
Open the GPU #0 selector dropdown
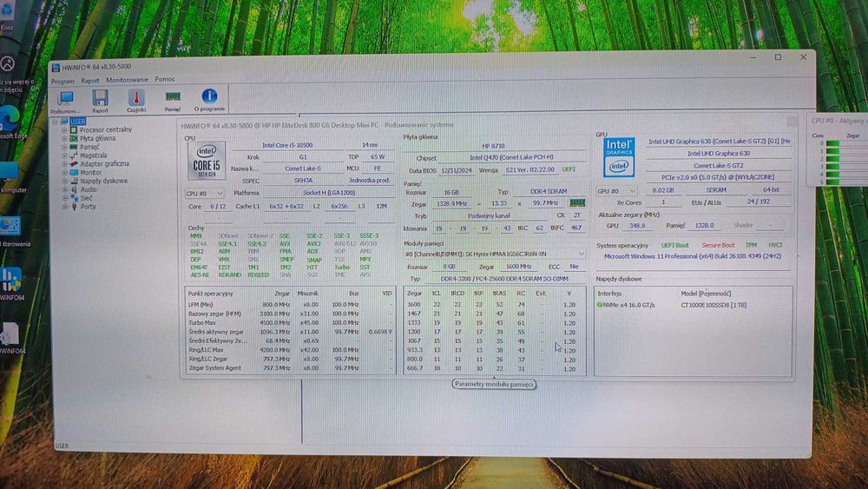[616, 190]
